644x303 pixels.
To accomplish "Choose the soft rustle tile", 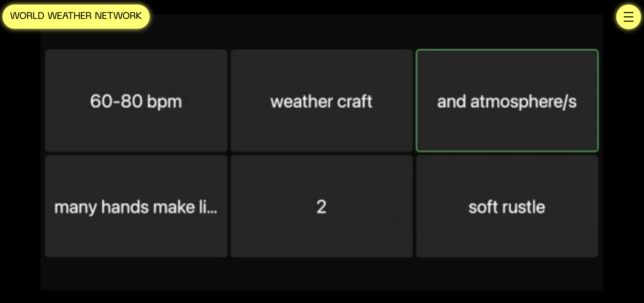I will coord(507,206).
